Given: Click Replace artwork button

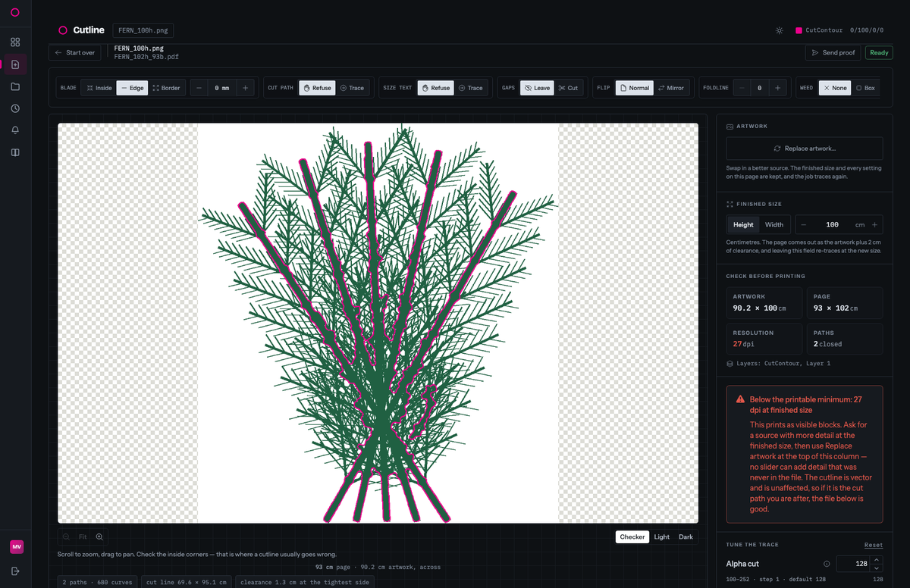Looking at the screenshot, I should click(x=805, y=149).
